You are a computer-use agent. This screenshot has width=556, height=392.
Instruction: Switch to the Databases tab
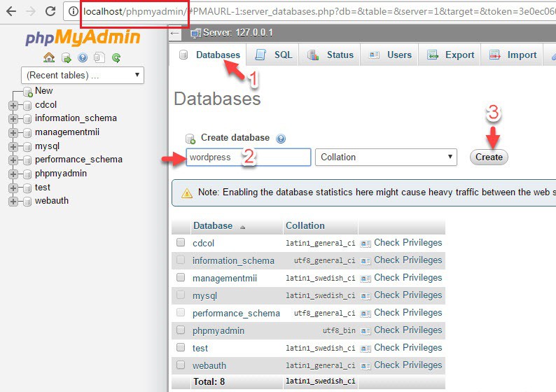(209, 55)
